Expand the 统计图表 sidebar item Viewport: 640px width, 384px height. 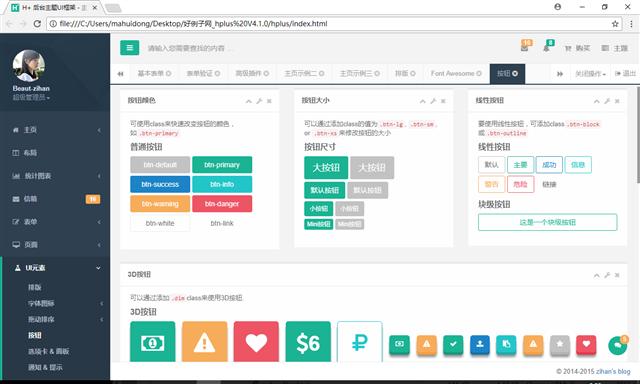click(56, 176)
